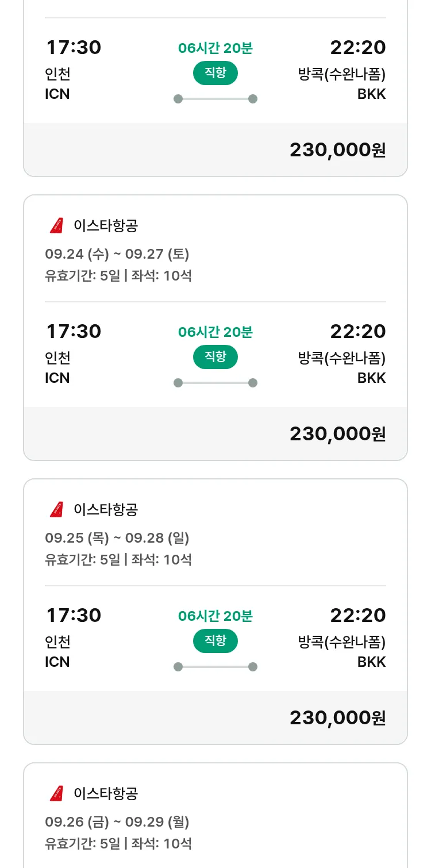Click the 17:30 departure time on the 09.25 flight
431x868 pixels.
(74, 616)
